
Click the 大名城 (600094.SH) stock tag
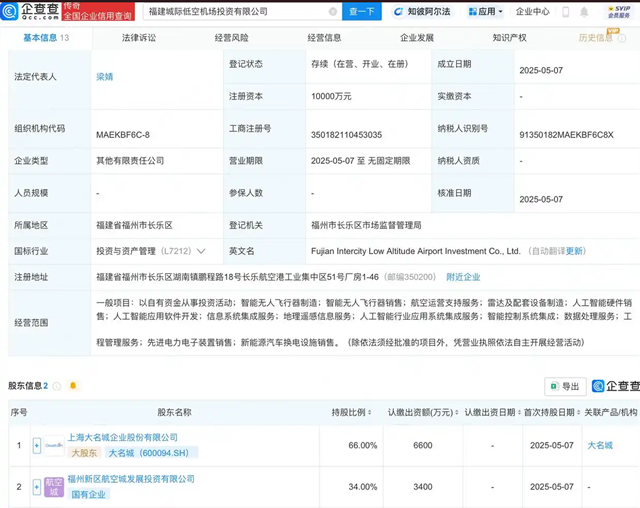pyautogui.click(x=151, y=453)
